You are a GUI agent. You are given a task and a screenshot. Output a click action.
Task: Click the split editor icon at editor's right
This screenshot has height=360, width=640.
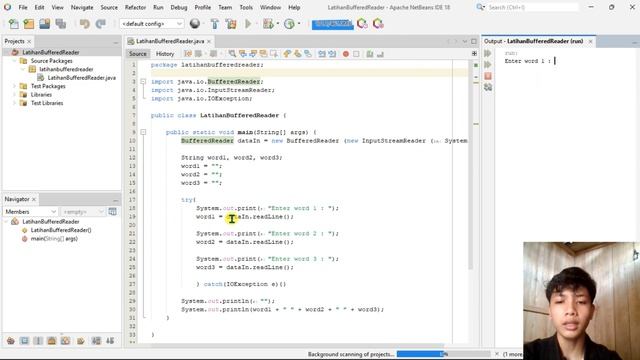point(474,53)
